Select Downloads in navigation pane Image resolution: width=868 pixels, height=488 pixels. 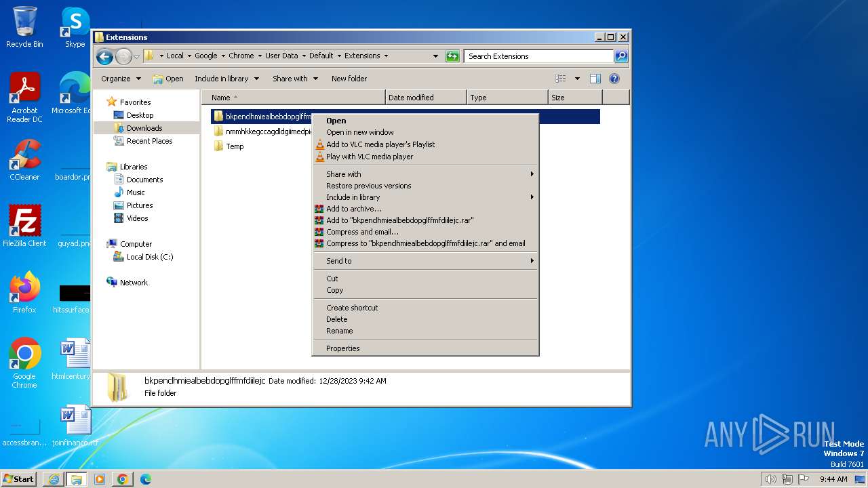pos(144,128)
